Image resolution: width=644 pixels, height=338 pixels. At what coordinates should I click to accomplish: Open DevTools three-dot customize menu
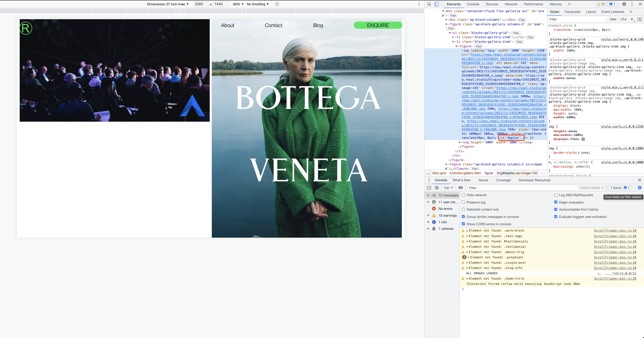coord(632,4)
